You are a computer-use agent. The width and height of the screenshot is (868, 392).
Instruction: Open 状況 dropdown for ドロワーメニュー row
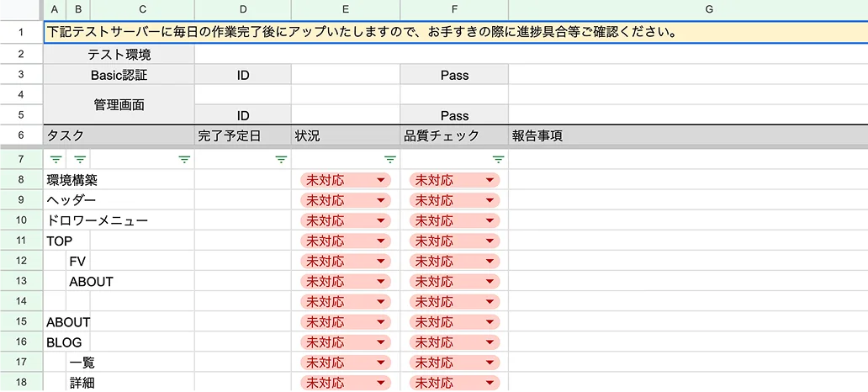(381, 220)
